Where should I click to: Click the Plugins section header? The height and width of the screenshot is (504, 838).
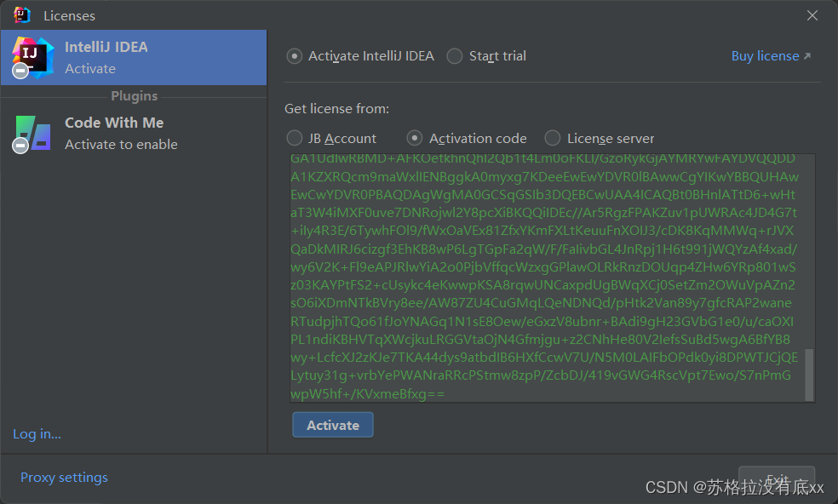click(135, 96)
